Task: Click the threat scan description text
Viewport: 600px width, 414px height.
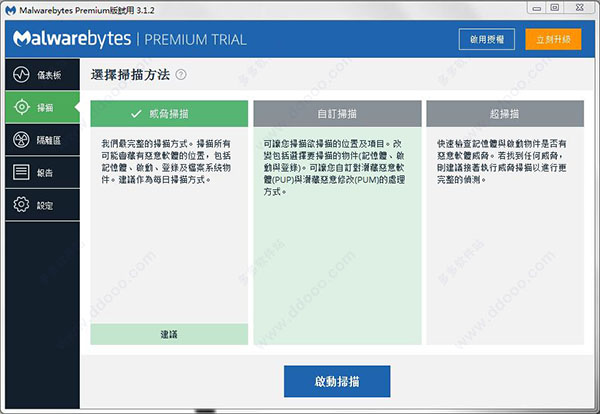Action: (x=166, y=161)
